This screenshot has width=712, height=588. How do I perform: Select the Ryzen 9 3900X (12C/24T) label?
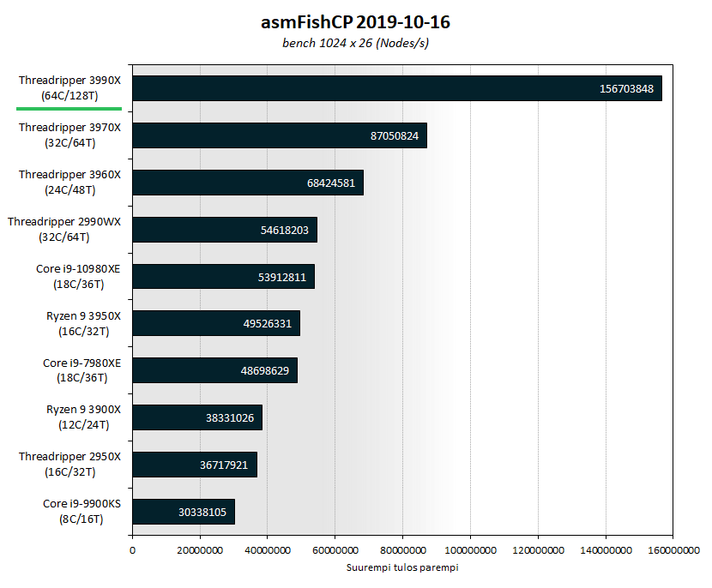pos(83,417)
